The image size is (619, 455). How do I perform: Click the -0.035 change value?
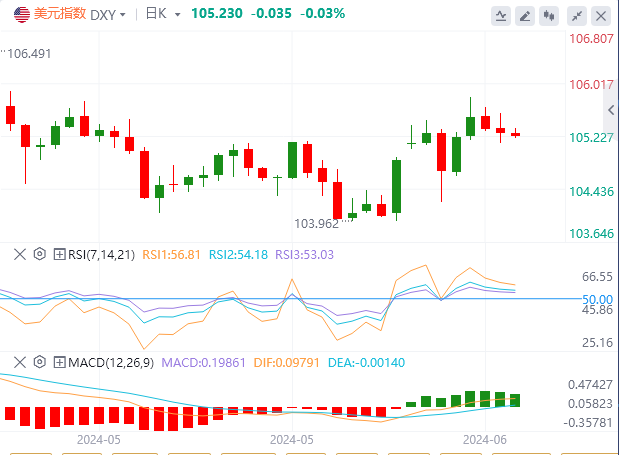pos(271,13)
